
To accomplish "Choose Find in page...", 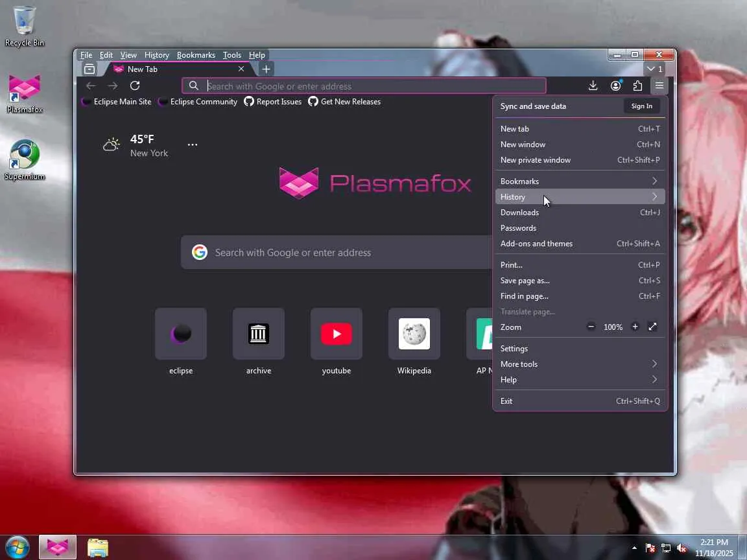I will [x=580, y=296].
